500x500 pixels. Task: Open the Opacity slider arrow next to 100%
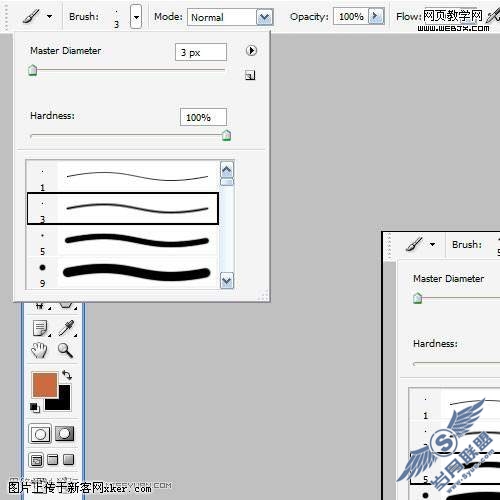pyautogui.click(x=376, y=16)
